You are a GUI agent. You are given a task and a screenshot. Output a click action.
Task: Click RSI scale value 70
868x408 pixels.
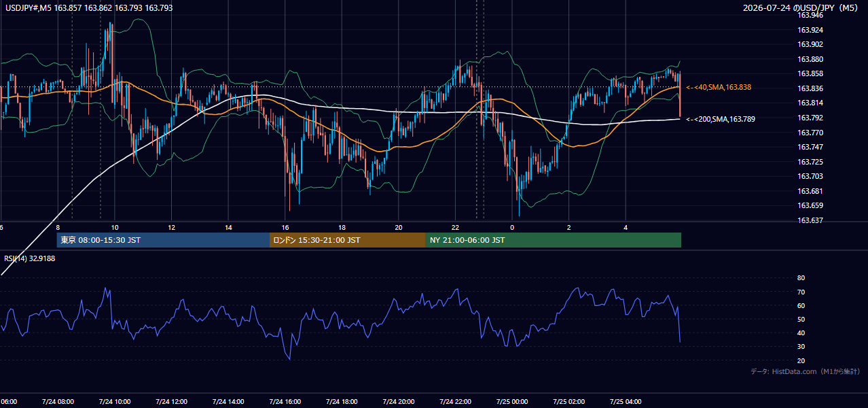tap(801, 292)
